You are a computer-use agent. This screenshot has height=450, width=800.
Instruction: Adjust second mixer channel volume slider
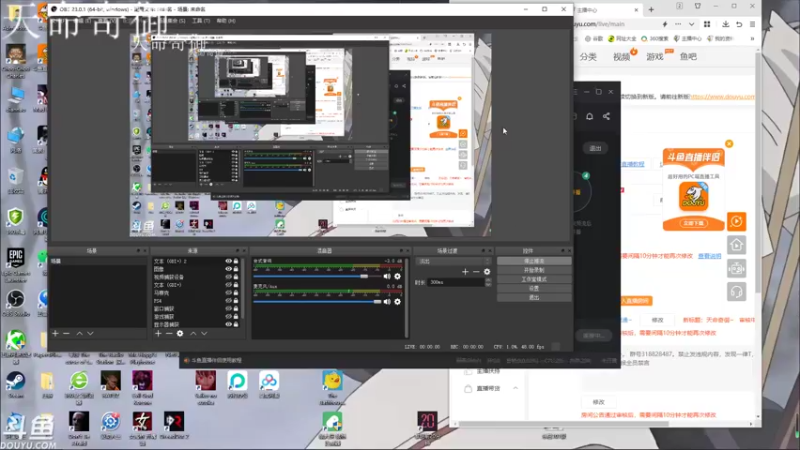click(x=317, y=302)
